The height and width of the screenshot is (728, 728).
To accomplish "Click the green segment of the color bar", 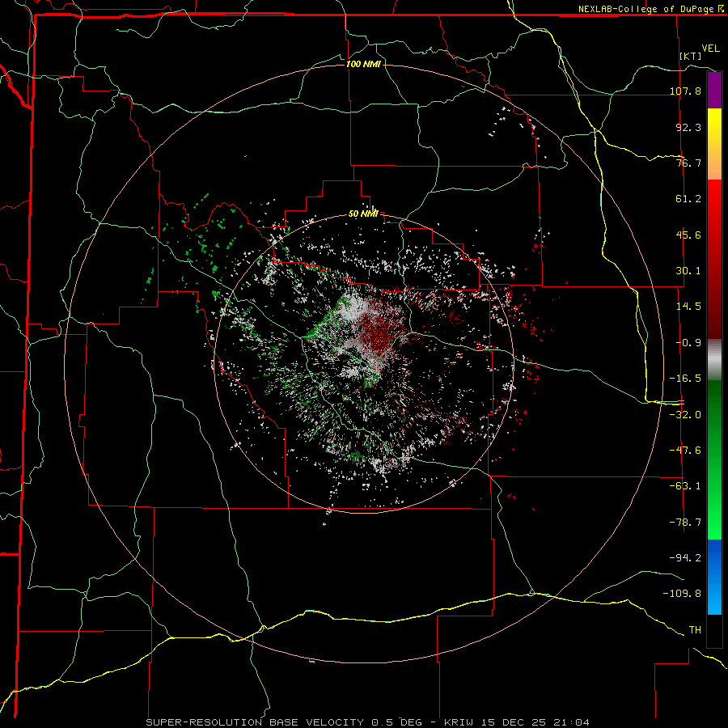I will coord(714,459).
